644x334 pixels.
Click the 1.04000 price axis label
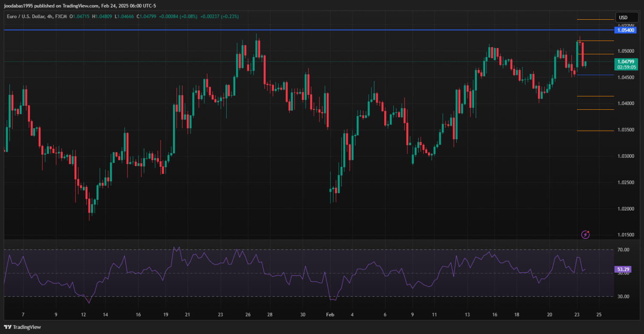[625, 104]
